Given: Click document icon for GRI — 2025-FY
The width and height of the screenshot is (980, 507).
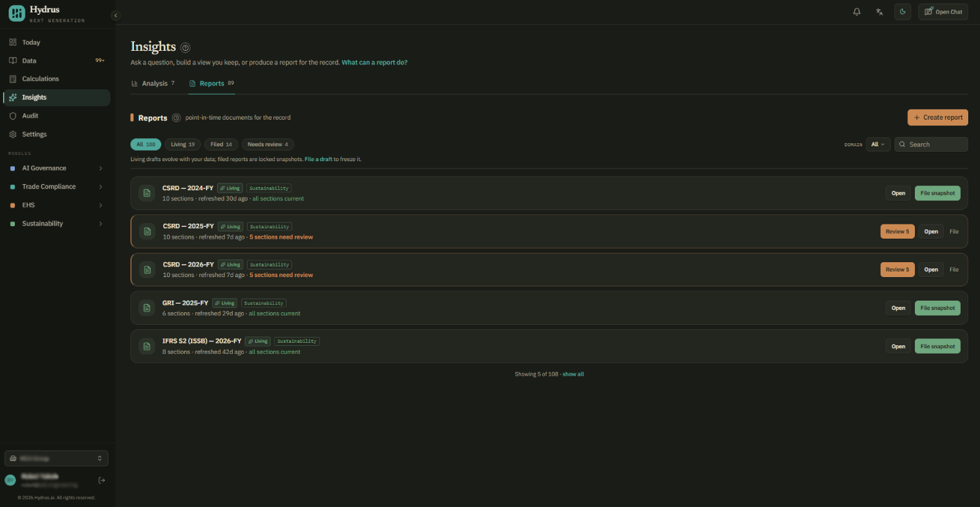Looking at the screenshot, I should coord(146,308).
